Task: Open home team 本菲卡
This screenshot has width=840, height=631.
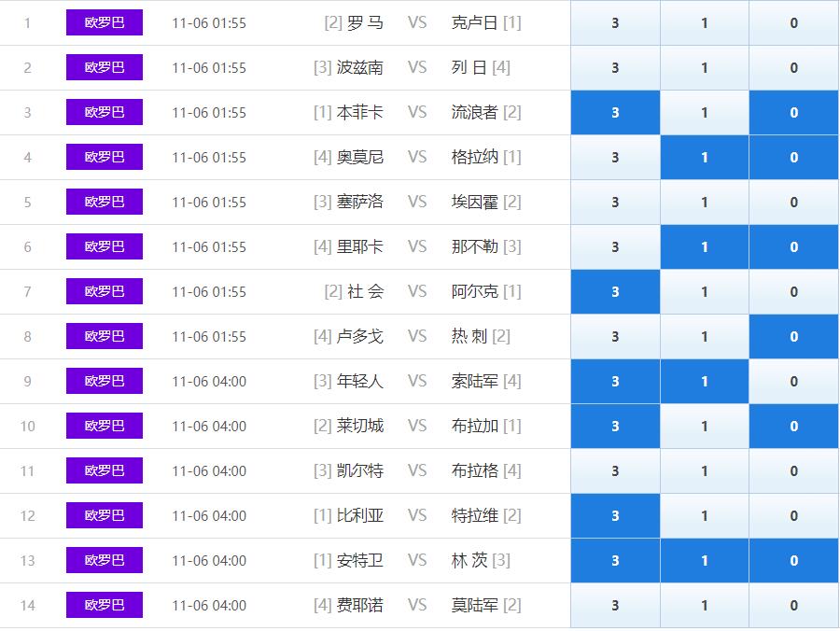Action: (x=360, y=113)
